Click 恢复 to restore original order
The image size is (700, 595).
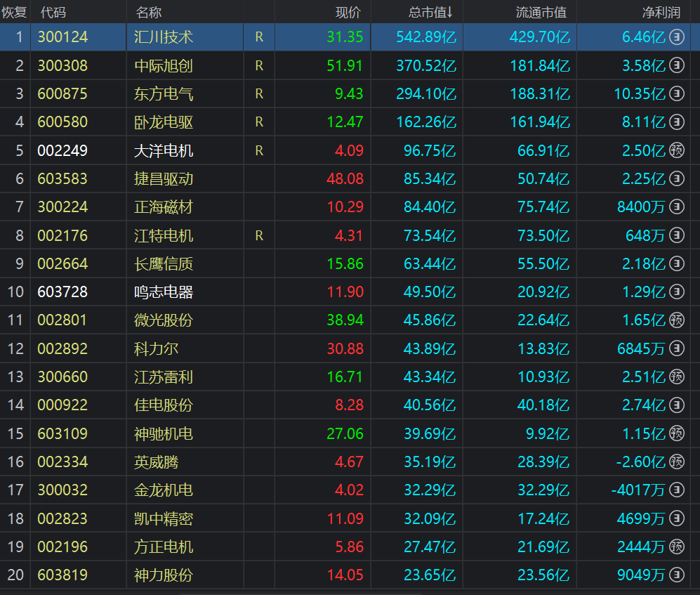click(x=15, y=11)
